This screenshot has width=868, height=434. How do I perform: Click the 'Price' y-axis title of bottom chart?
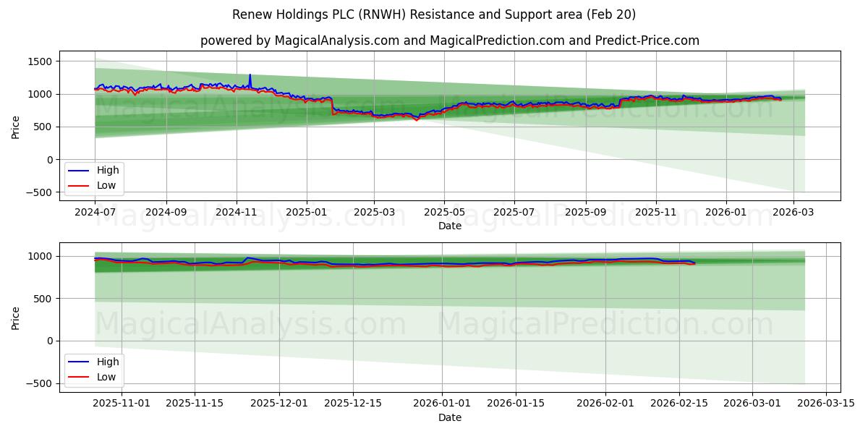[16, 318]
